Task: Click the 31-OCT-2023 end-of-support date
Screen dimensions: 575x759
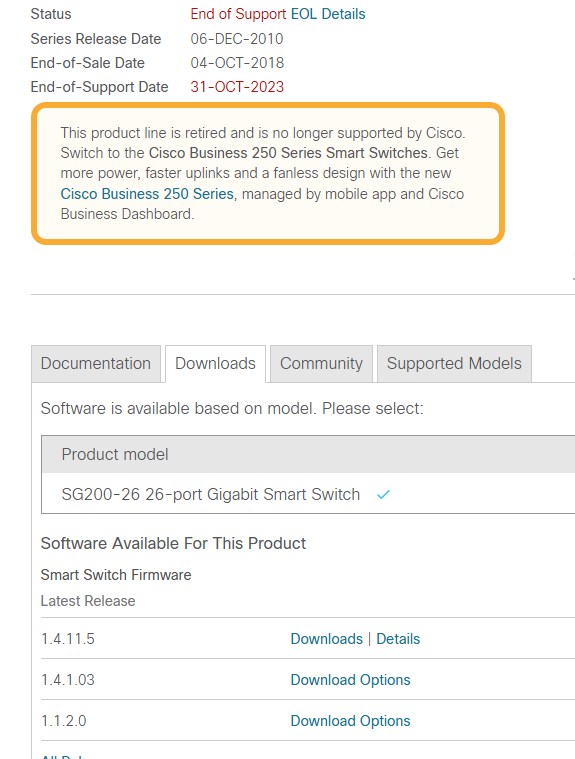Action: tap(237, 87)
